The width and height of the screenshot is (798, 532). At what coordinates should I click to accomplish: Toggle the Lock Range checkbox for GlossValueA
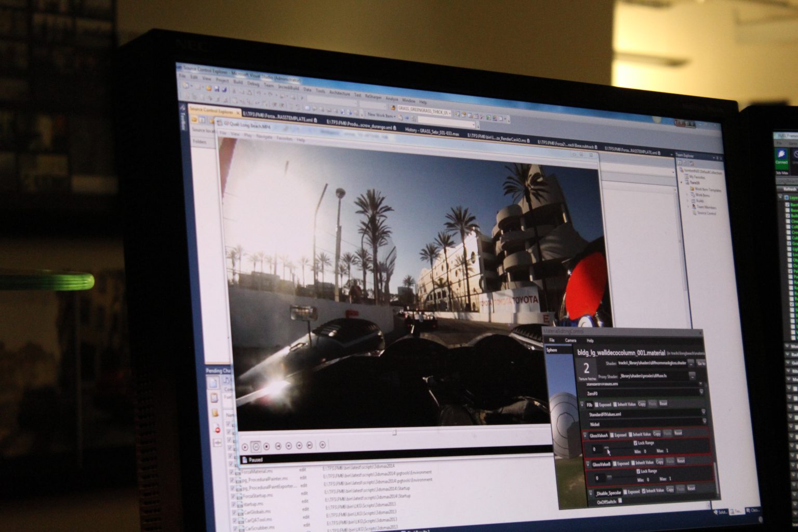click(x=636, y=443)
